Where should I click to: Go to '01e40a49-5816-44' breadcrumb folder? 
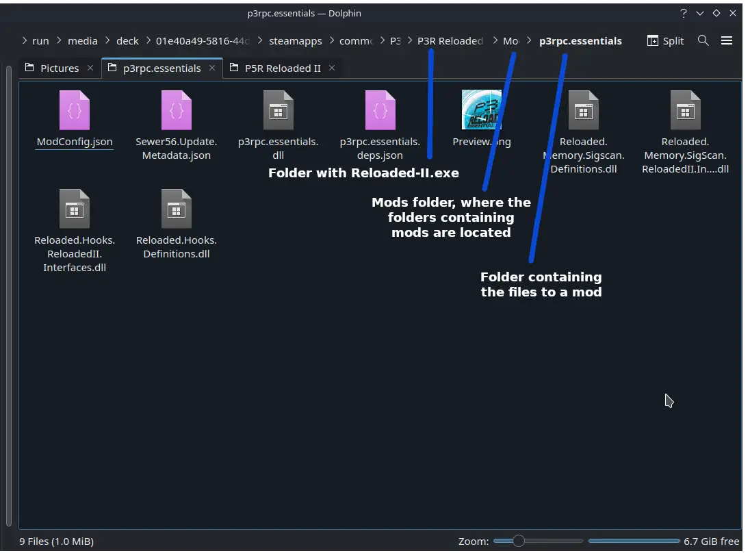203,40
